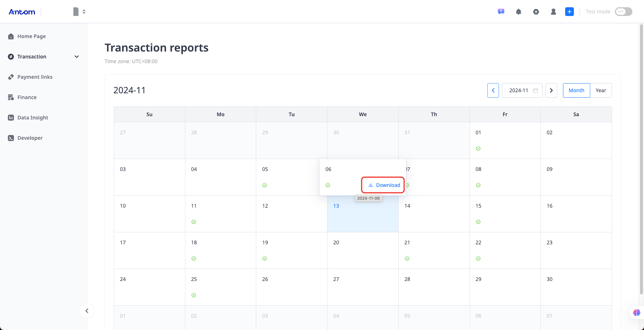Click the blue plus icon

pos(569,12)
